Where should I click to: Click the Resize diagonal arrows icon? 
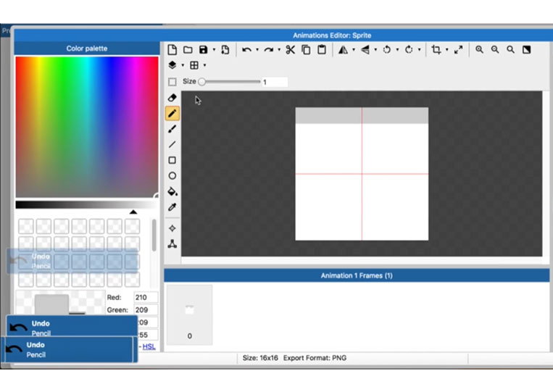point(458,50)
